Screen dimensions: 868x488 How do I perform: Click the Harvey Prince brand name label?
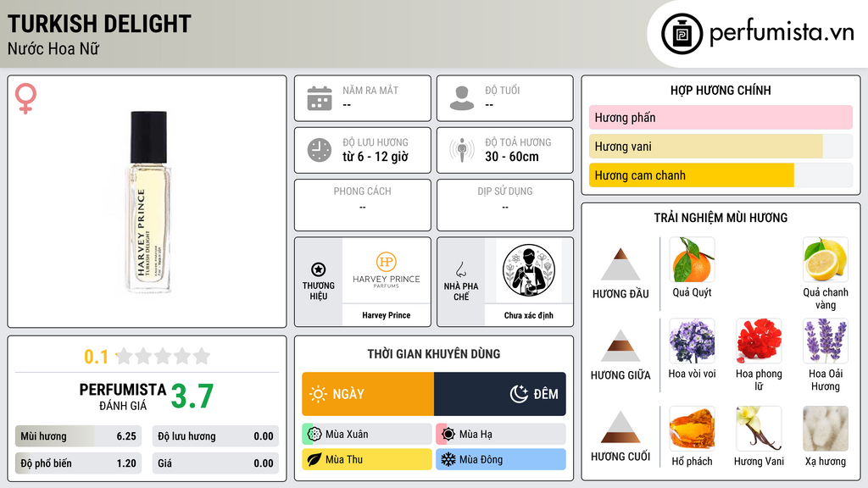click(387, 315)
